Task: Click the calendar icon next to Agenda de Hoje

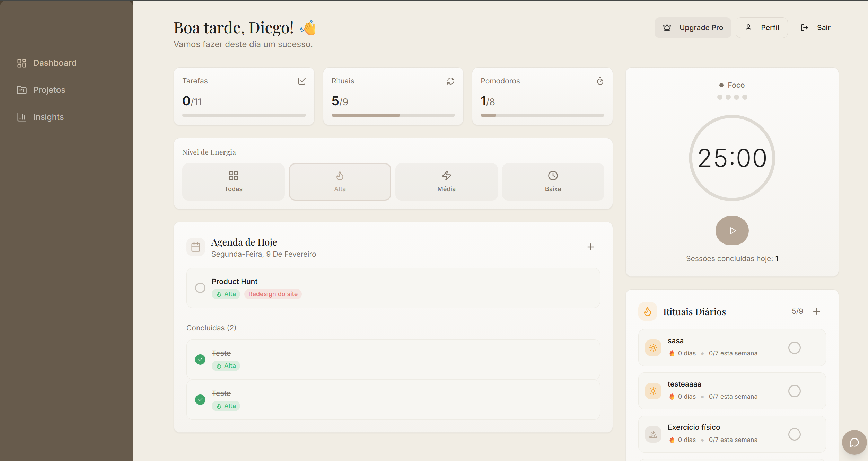Action: (196, 247)
